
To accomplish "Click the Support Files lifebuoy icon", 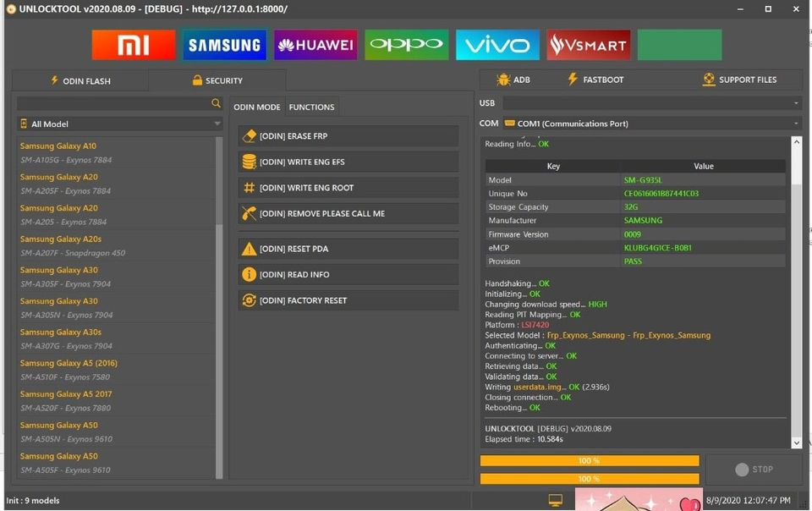I will coord(709,80).
